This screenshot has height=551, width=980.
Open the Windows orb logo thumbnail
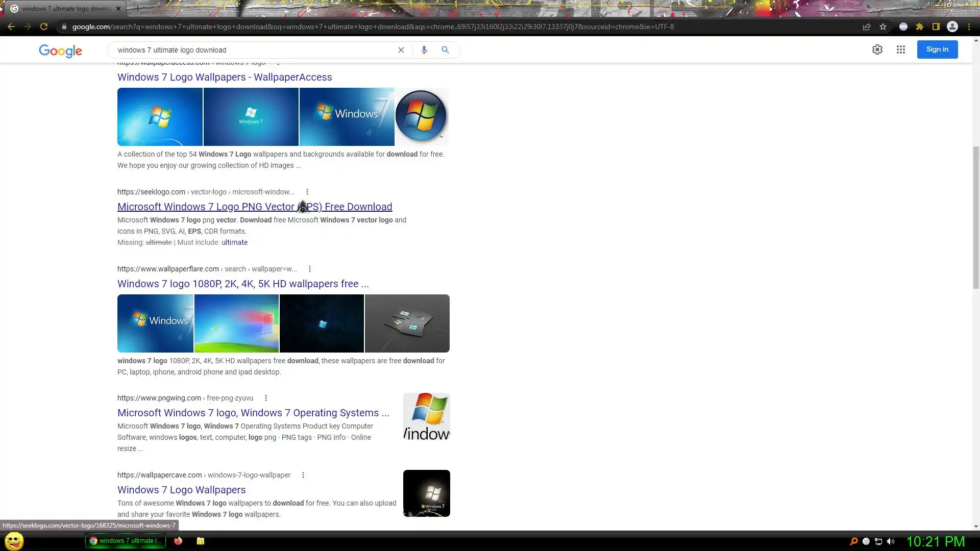[x=422, y=116]
